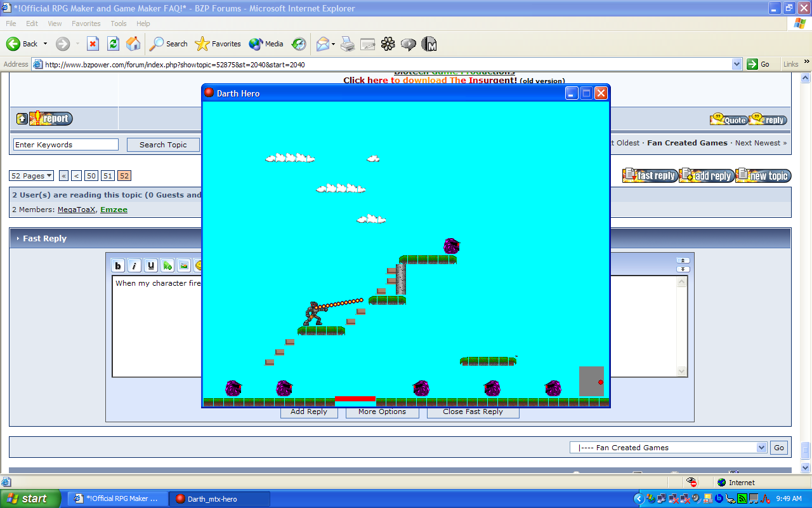Select the Underline formatting icon
Screen dimensions: 812x508
pos(150,265)
